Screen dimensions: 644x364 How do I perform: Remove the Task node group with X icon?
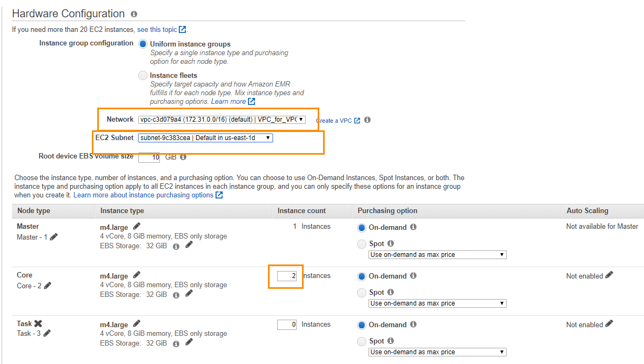38,323
